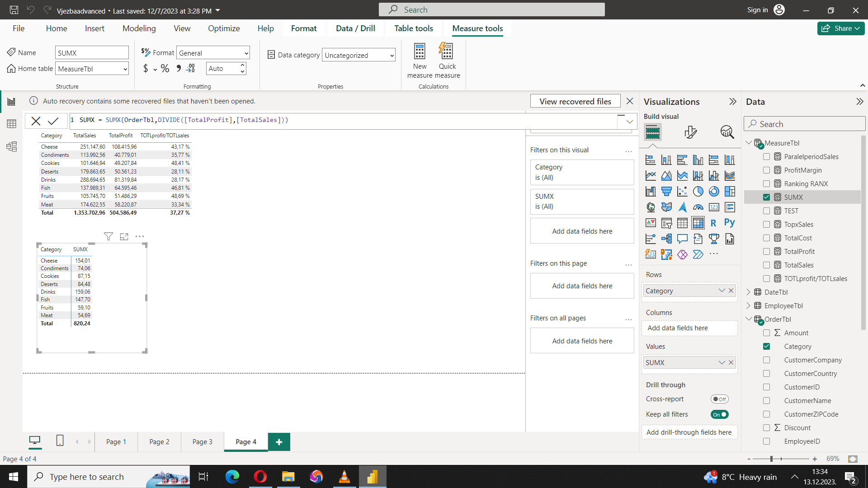Open dropdown for Category in Rows
Screen dimensions: 868x488
tap(722, 291)
